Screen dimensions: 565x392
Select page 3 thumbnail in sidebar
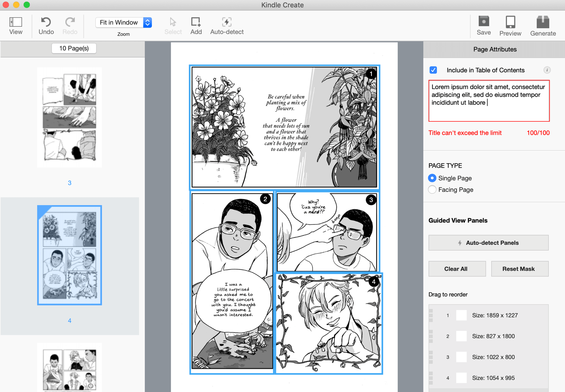click(x=70, y=117)
